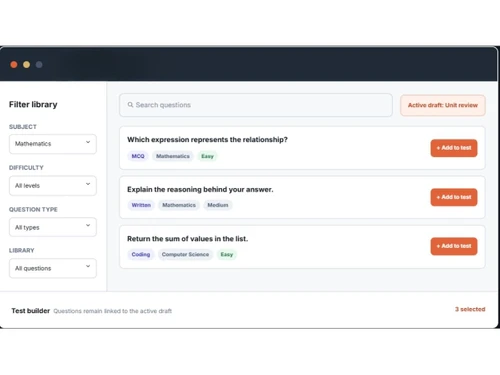The height and width of the screenshot is (375, 500).
Task: Add 'Return the sum of values' to test
Action: pos(454,246)
